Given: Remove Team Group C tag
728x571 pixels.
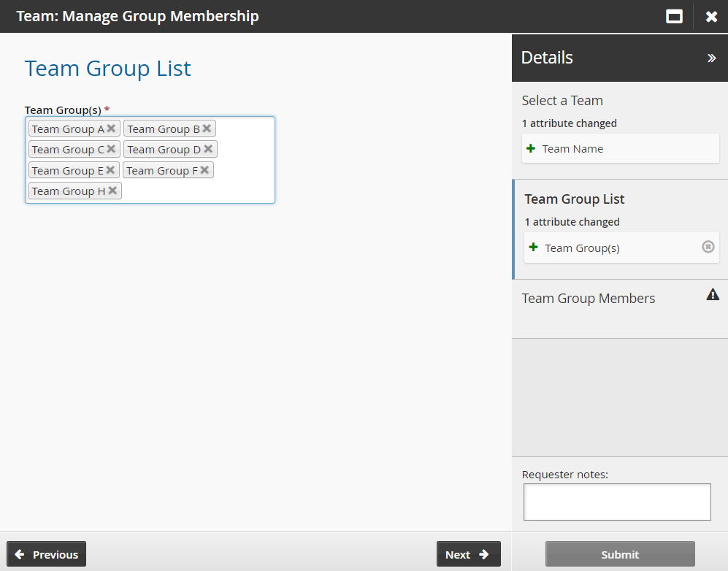Looking at the screenshot, I should click(111, 149).
